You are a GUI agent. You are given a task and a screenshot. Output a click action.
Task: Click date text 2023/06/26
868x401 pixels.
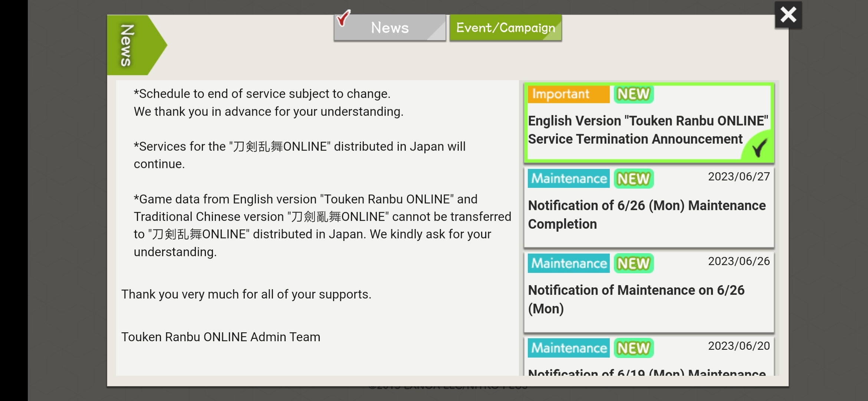739,261
